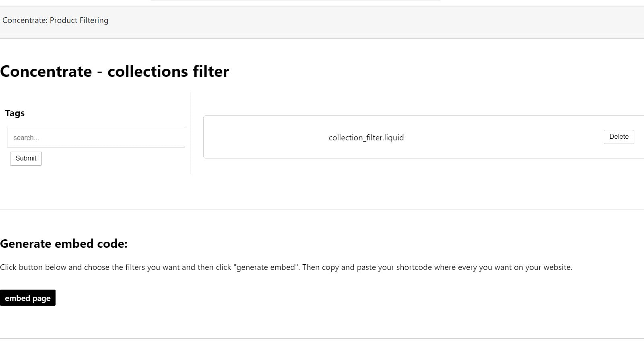Viewport: 644px width, 362px height.
Task: Click the "Concentrate: Product Filtering" app title
Action: pyautogui.click(x=55, y=20)
